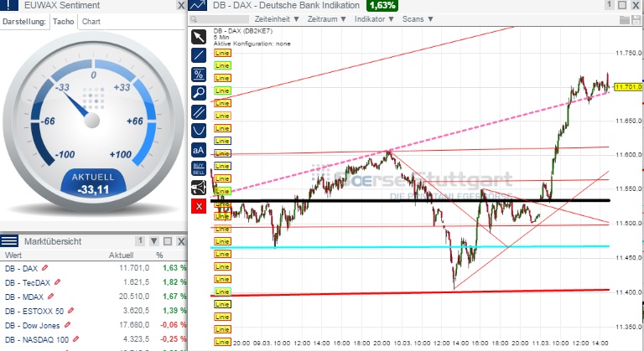Click the Wert column header
This screenshot has width=644, height=351.
[x=13, y=255]
